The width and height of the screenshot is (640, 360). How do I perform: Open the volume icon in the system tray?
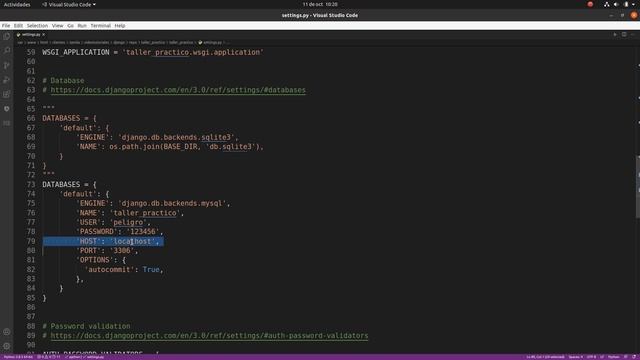tap(616, 4)
